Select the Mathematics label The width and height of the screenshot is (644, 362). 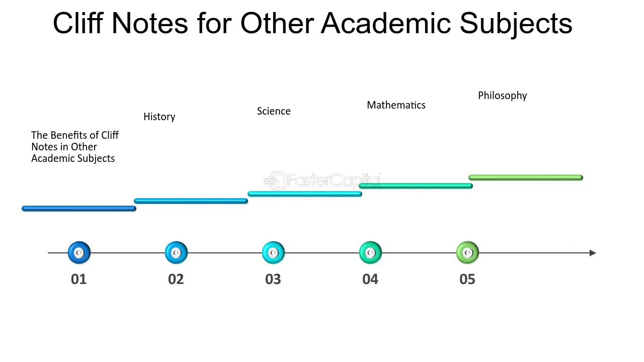pos(396,105)
